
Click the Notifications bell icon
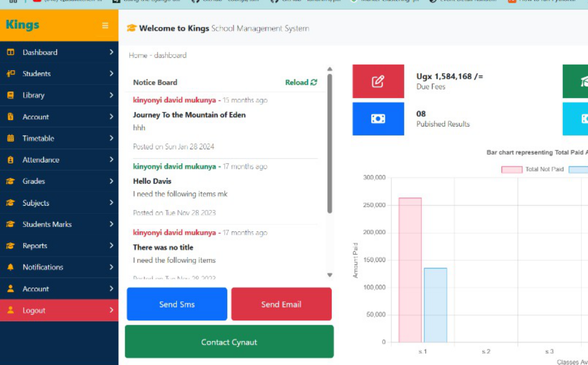(11, 267)
